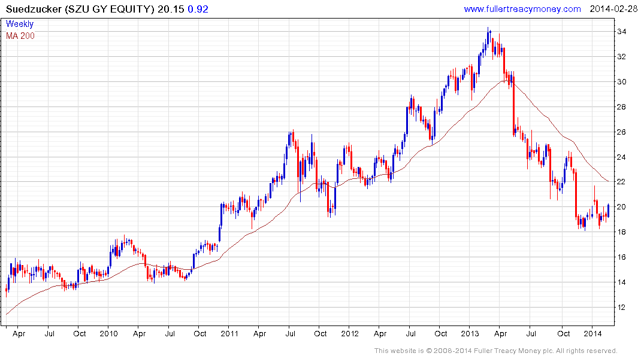
Task: Open the www.fullertreacymoney.com link
Action: (x=522, y=9)
